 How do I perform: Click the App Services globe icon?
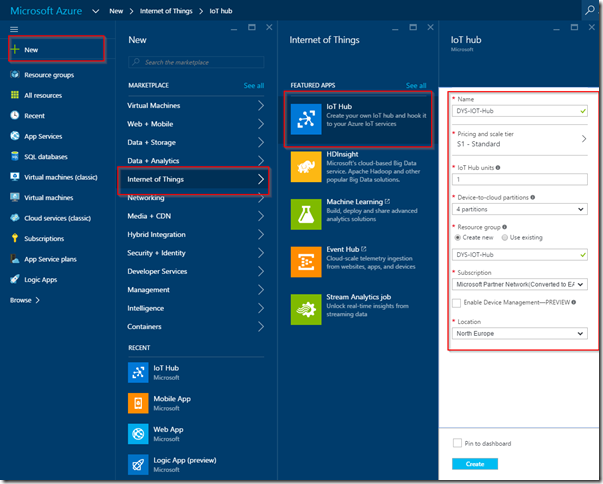tap(15, 136)
